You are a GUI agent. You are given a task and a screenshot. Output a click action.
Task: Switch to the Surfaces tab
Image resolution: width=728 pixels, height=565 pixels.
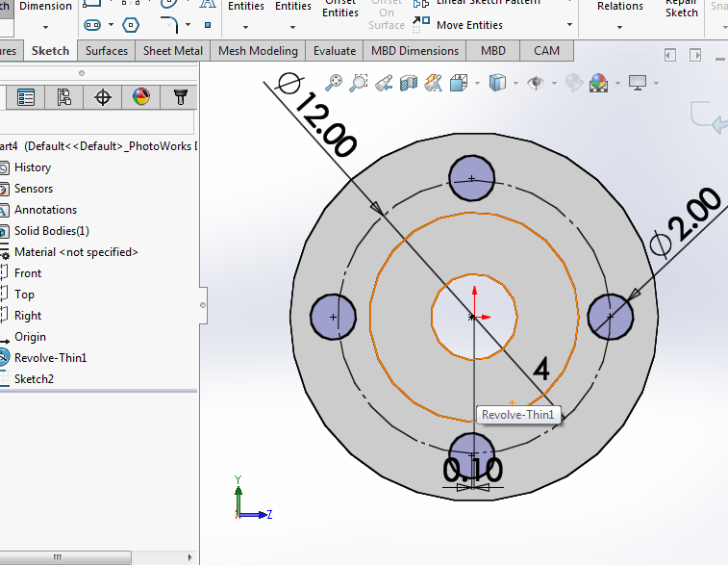(107, 51)
